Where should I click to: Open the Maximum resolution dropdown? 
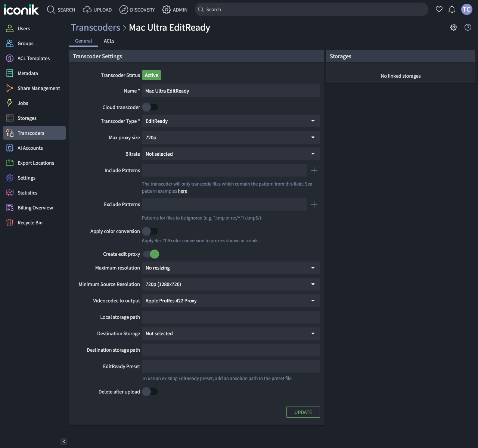click(x=231, y=268)
